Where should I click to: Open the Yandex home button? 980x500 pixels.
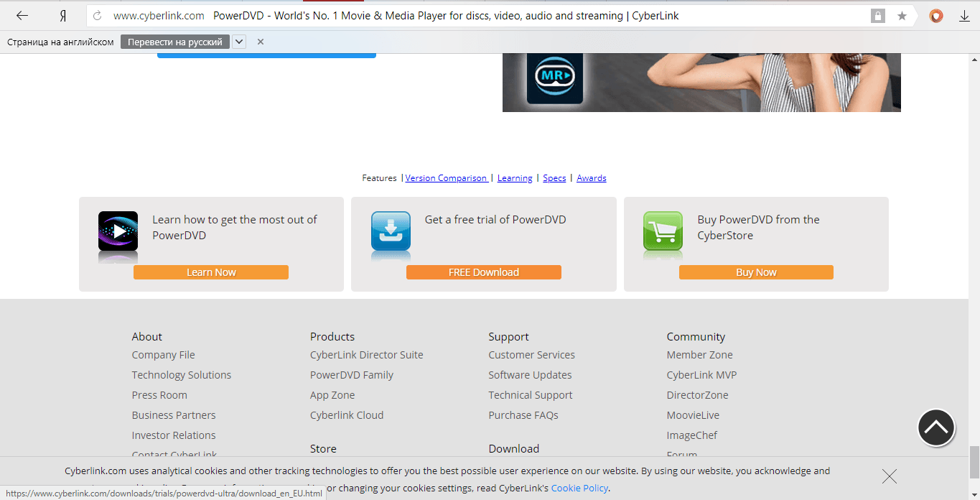tap(62, 16)
